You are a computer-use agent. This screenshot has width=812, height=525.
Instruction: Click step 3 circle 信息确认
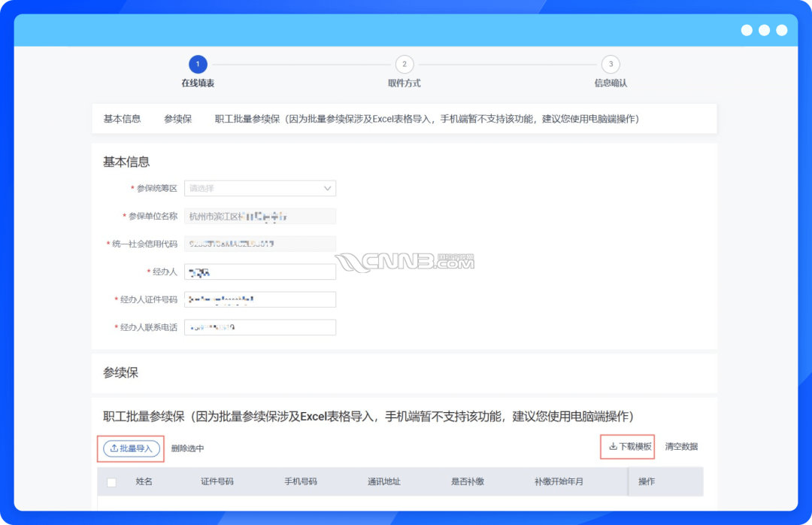(611, 64)
